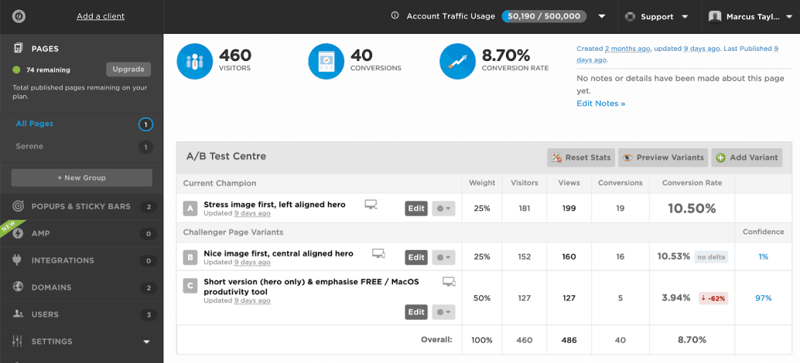Click the Users people icon

click(x=18, y=314)
